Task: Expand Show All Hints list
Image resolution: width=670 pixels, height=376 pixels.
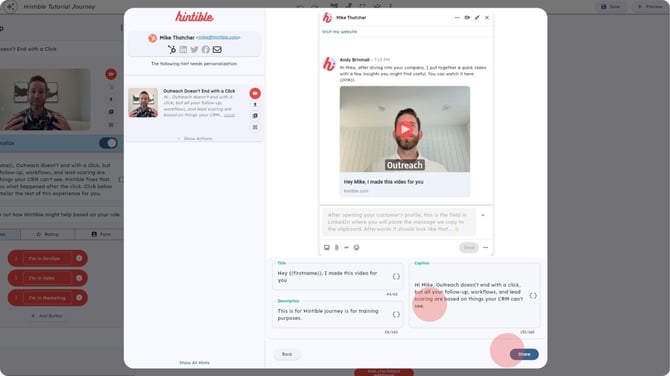Action: [x=194, y=363]
